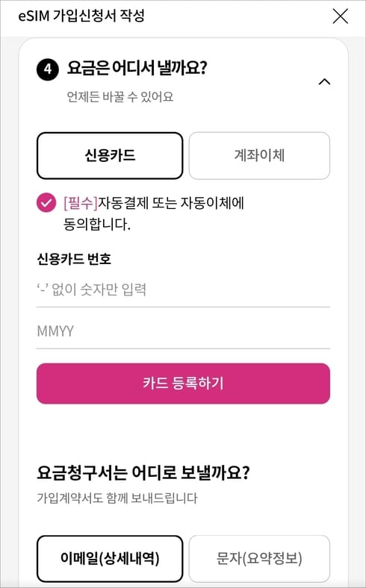This screenshot has height=588, width=366.
Task: Collapse the 요금은 어디서 낼까요 section
Action: [324, 81]
